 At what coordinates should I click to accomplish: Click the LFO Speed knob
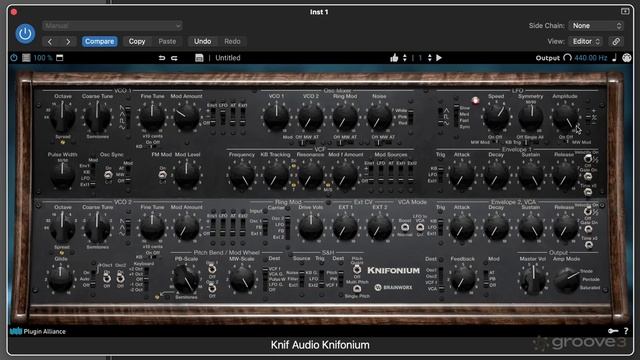pyautogui.click(x=496, y=117)
